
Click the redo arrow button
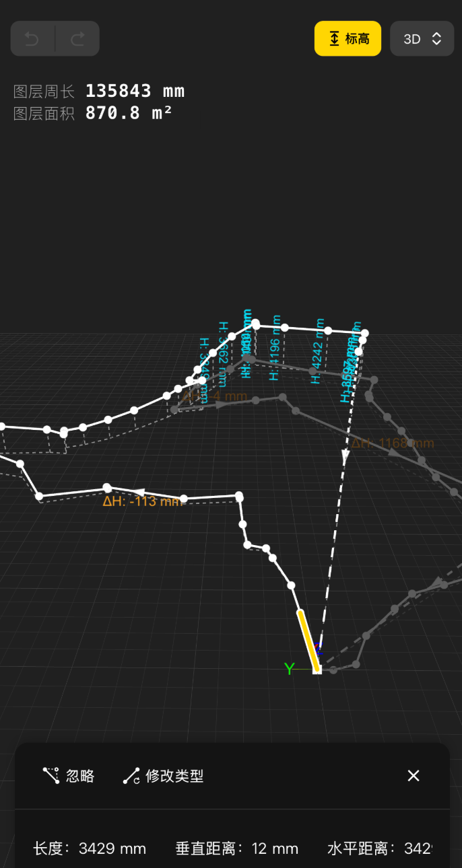(77, 38)
